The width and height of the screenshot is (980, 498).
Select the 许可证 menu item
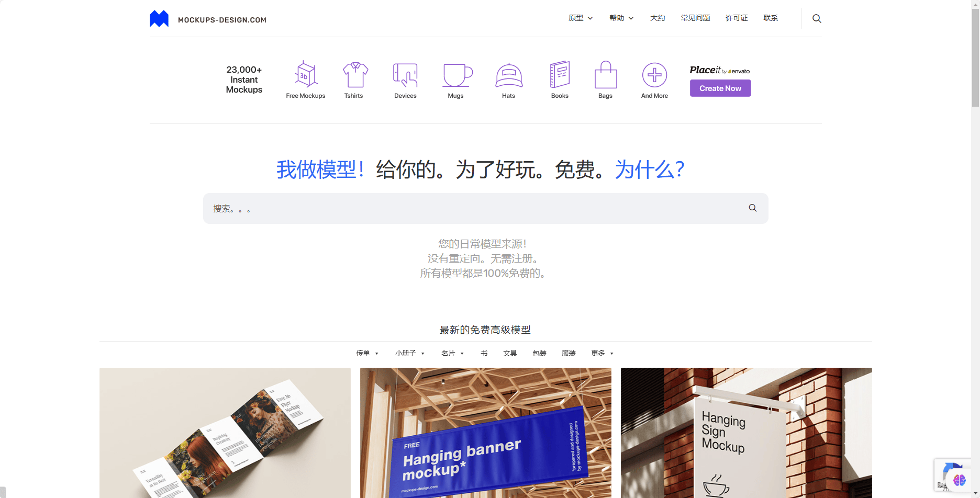pyautogui.click(x=737, y=17)
